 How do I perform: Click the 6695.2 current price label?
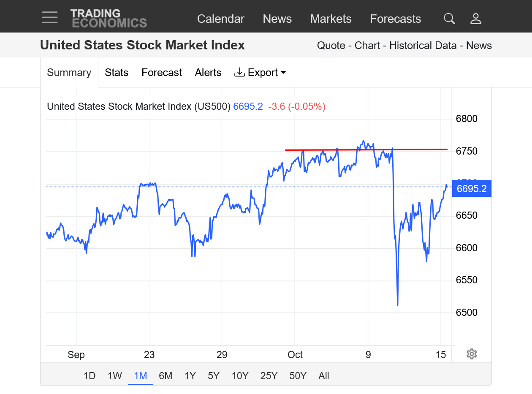[x=472, y=189]
